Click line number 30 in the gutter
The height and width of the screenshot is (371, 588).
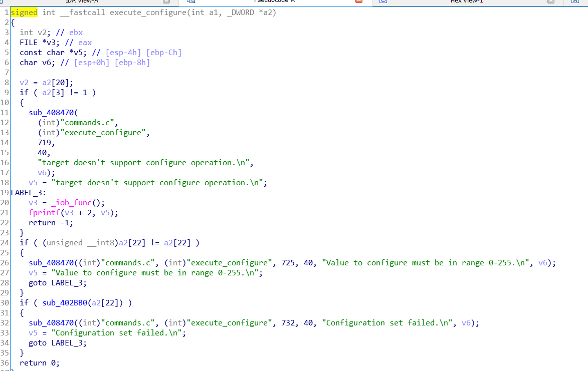point(5,303)
